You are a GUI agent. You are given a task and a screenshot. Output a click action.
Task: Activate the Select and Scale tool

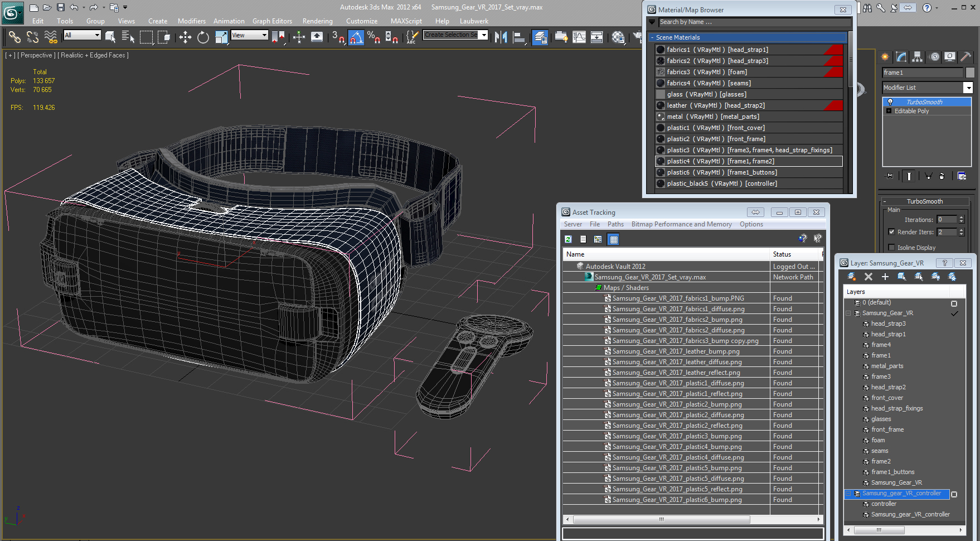coord(221,37)
